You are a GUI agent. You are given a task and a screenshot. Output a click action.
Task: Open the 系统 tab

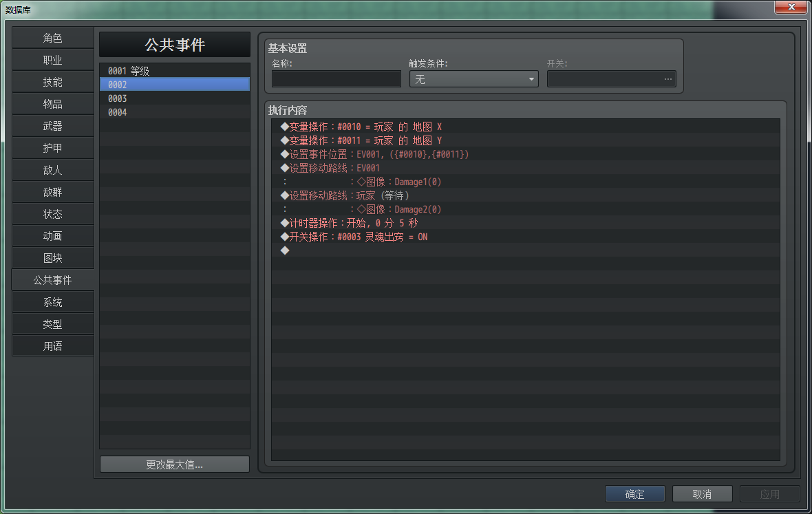click(53, 302)
